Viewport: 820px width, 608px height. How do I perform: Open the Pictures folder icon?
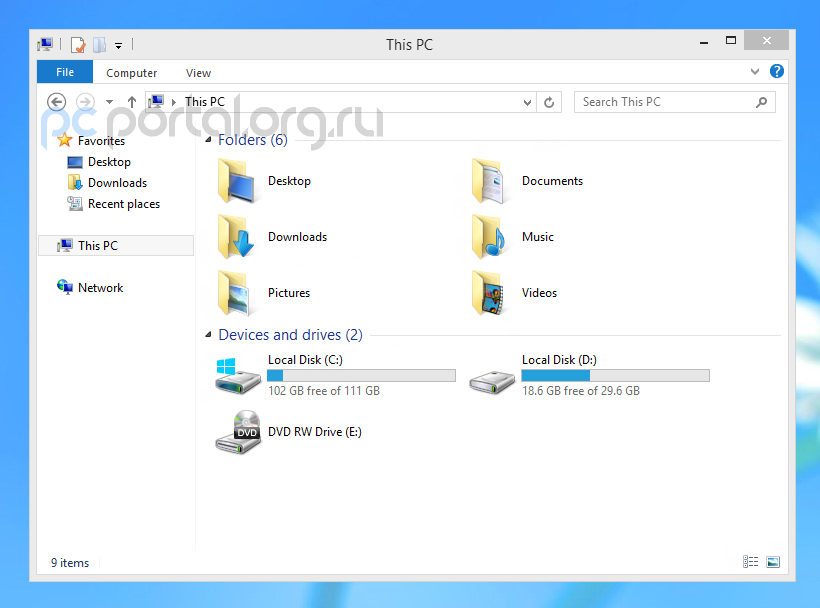click(237, 293)
